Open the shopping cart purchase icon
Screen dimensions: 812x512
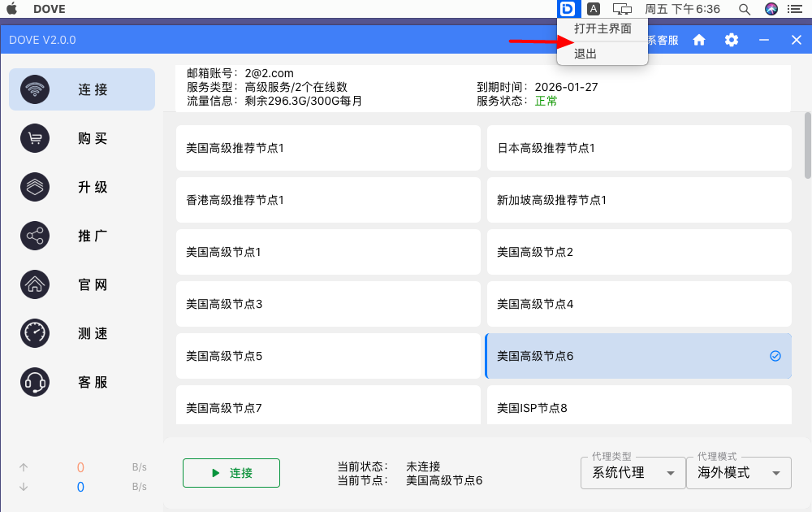pos(35,138)
